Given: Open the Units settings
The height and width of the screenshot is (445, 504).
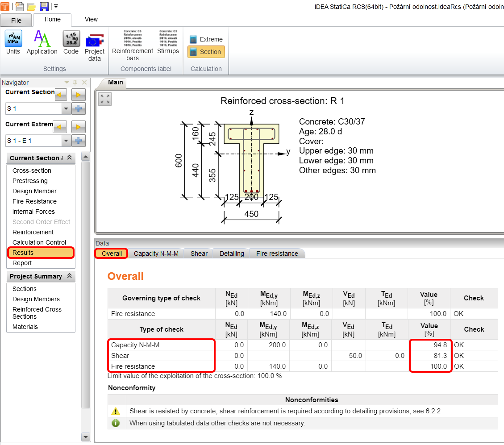Looking at the screenshot, I should [x=13, y=42].
